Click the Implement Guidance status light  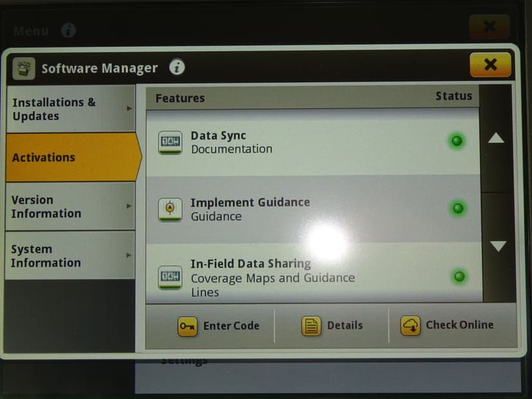tap(458, 208)
